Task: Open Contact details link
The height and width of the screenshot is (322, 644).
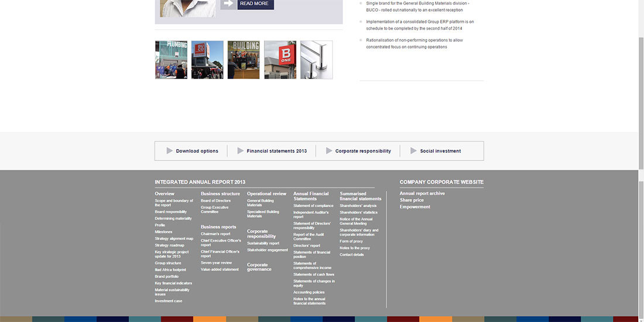Action: (x=352, y=255)
